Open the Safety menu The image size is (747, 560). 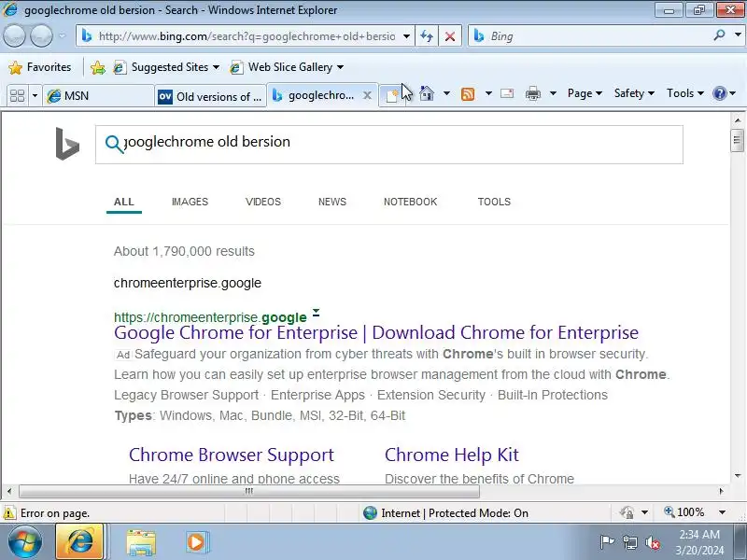coord(634,93)
